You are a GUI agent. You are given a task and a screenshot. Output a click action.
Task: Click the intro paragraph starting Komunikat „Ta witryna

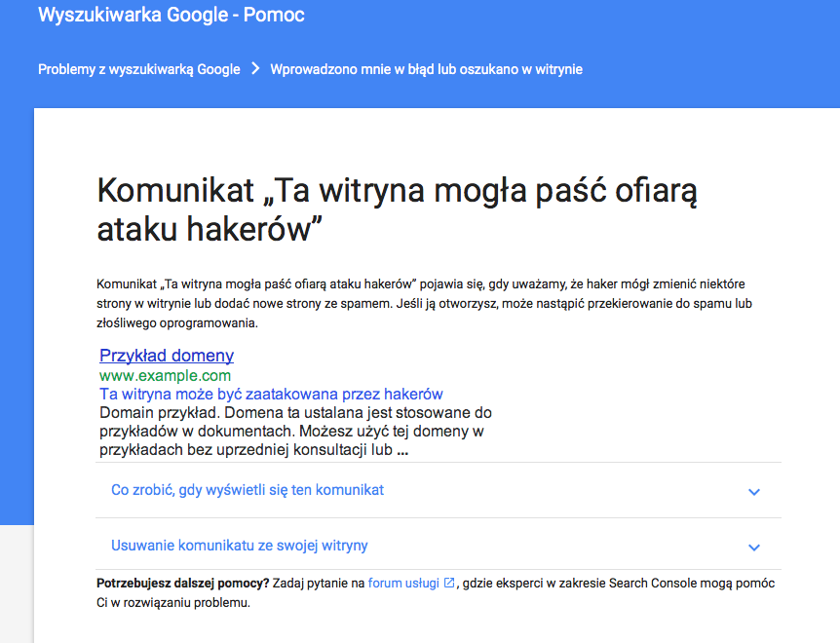click(x=424, y=304)
